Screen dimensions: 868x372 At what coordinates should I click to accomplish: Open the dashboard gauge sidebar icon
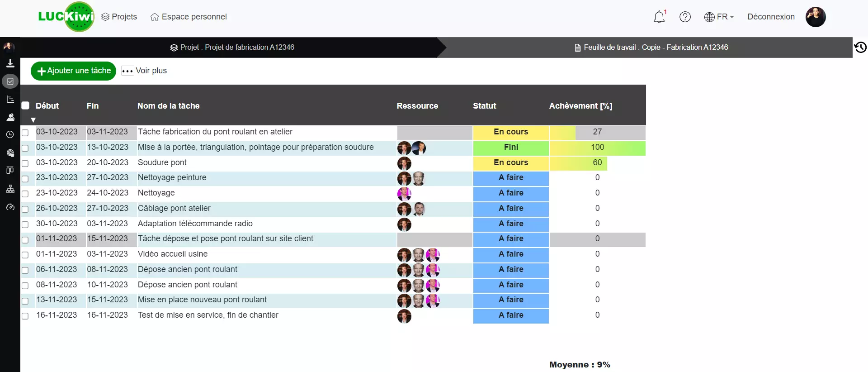(10, 207)
